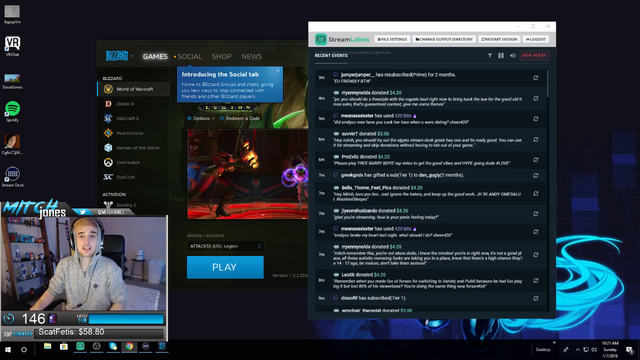Viewport: 640px width, 360px height.
Task: Replay the first myanreynolds $4.20 donation alert
Action: (536, 98)
